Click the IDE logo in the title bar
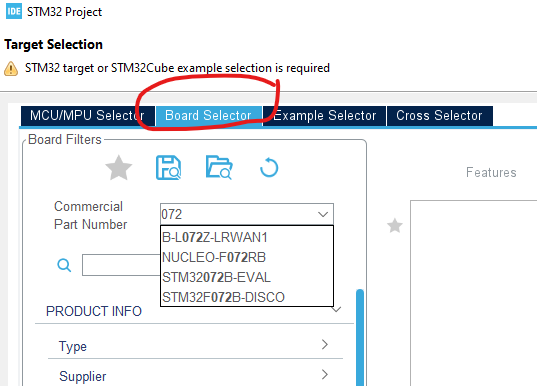This screenshot has height=386, width=537. [14, 11]
